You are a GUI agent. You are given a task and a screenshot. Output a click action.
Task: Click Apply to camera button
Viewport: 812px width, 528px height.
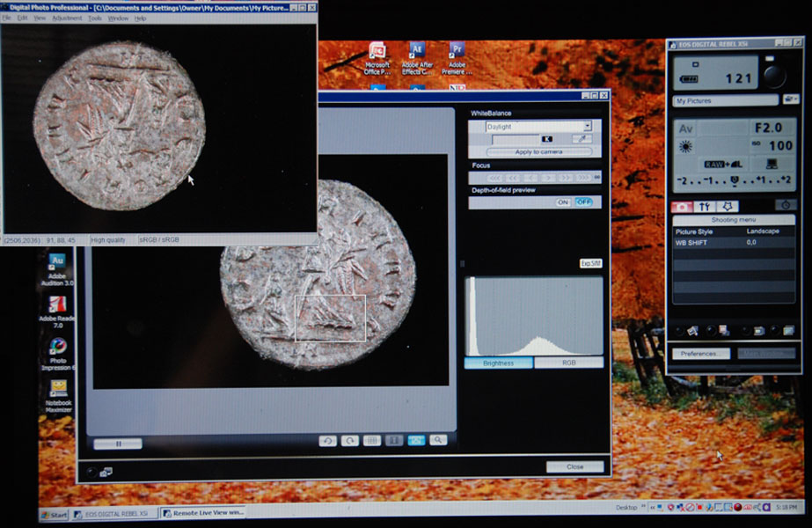coord(538,152)
